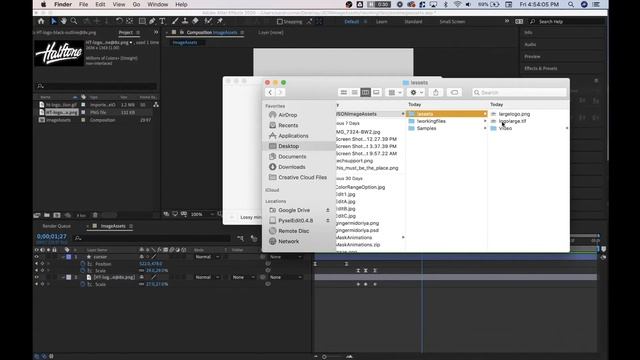Open the Edit menu
Viewport: 640px width, 360px height.
click(x=100, y=4)
